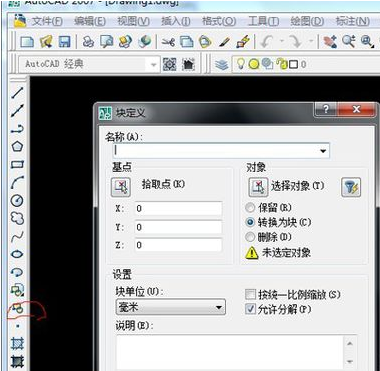Screen dimensions: 380x371
Task: Open the 标注(N) menu
Action: point(353,21)
